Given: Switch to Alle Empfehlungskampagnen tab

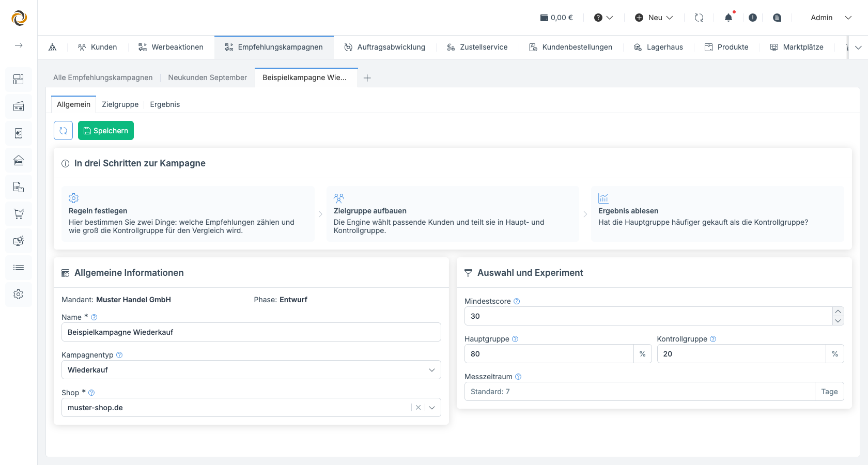Looking at the screenshot, I should 103,78.
